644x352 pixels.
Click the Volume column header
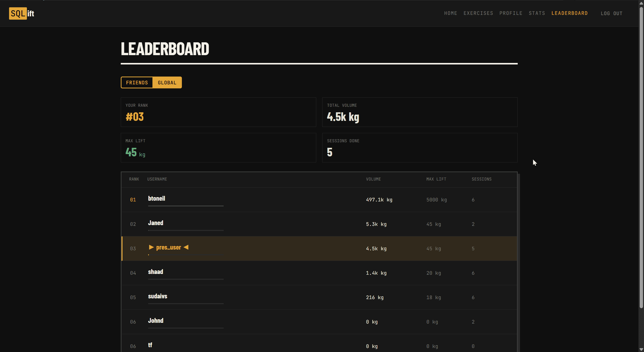tap(373, 179)
